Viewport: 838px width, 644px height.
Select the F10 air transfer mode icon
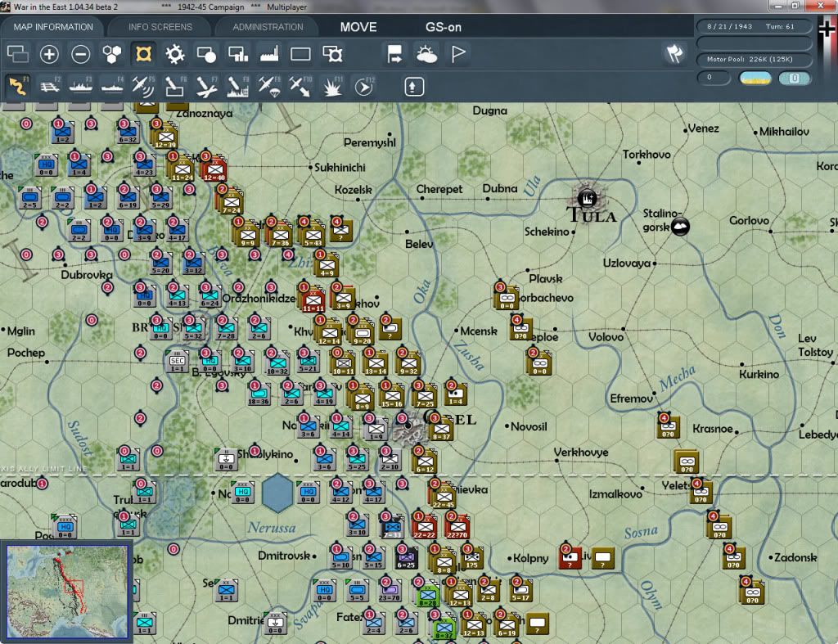point(300,86)
